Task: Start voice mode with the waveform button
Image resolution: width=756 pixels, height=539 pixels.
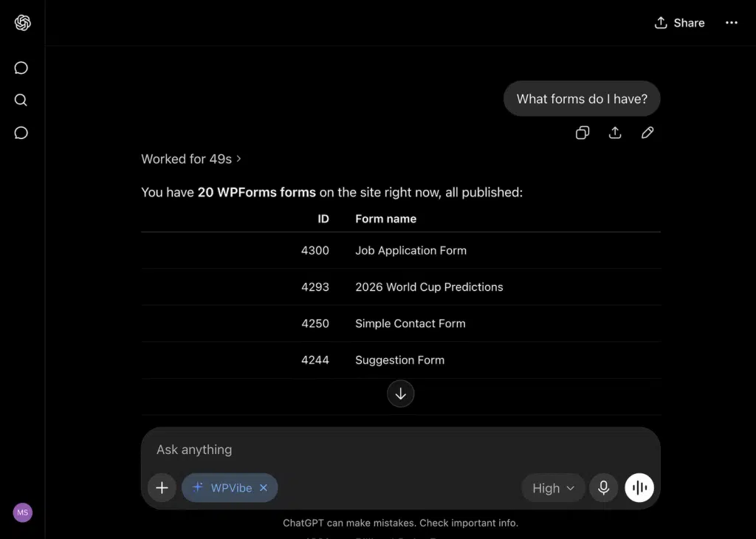Action: [x=639, y=488]
